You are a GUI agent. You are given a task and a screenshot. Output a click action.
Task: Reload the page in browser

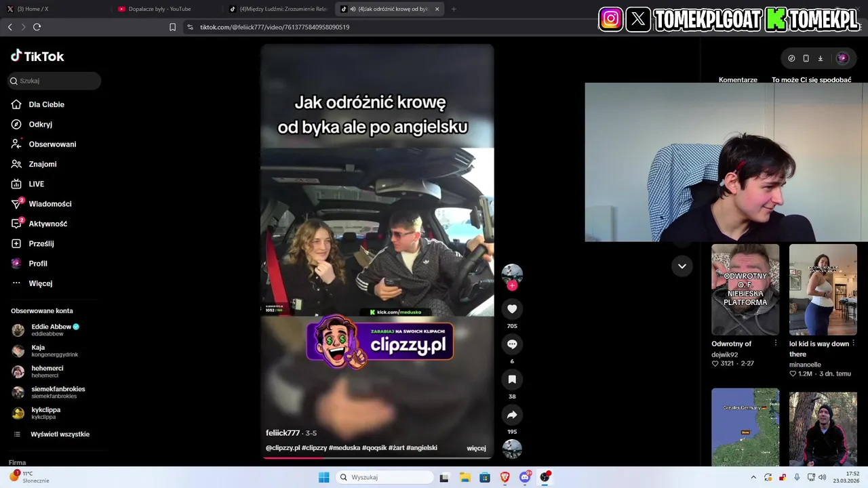[x=37, y=27]
